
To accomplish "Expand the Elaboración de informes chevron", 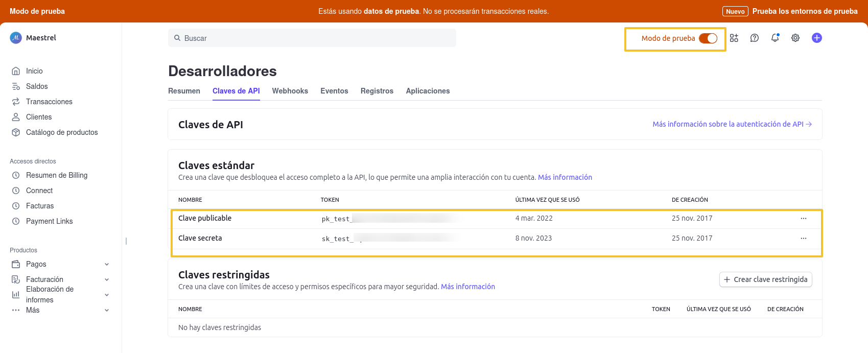I will (x=107, y=295).
